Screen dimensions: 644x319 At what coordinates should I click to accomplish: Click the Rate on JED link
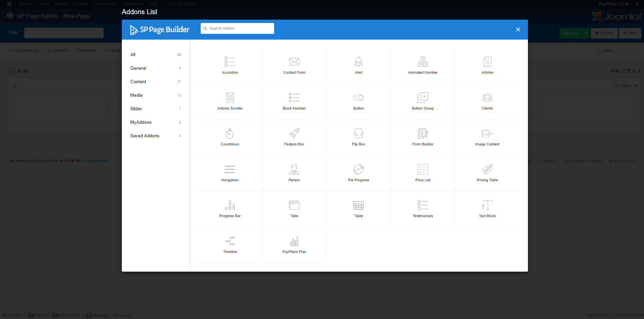coord(622,161)
